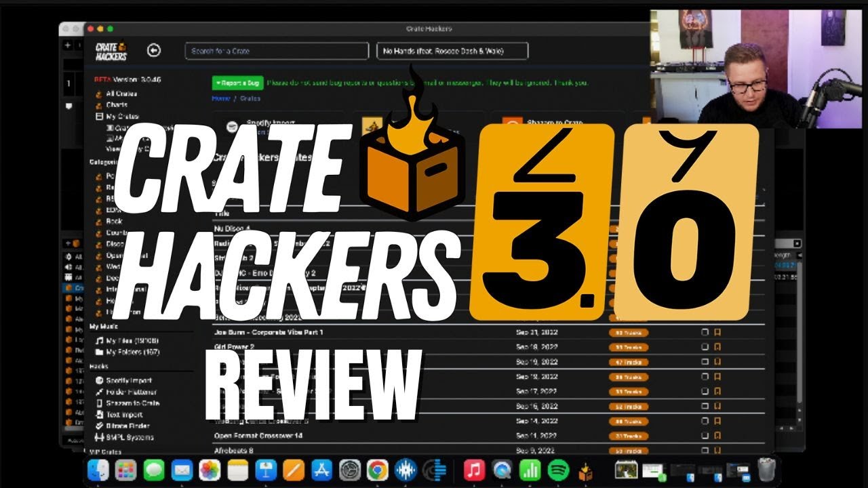
Task: Tick checkbox on the Sep 16, 2022 row
Action: (x=705, y=406)
